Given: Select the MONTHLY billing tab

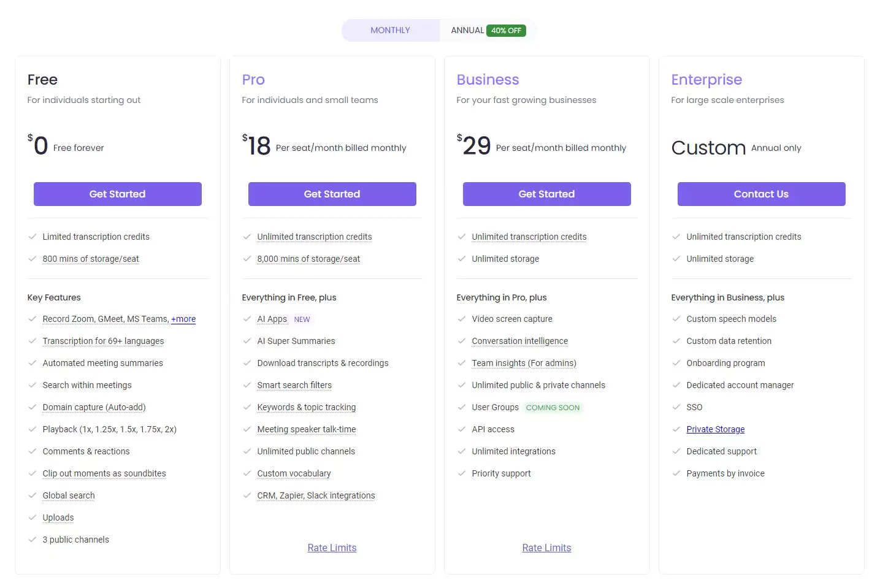Looking at the screenshot, I should (391, 30).
